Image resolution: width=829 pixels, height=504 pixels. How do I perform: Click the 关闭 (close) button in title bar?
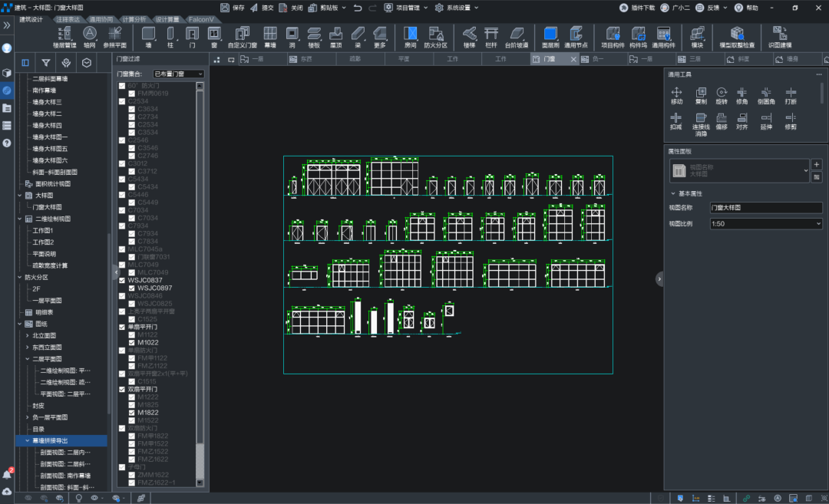tap(292, 8)
